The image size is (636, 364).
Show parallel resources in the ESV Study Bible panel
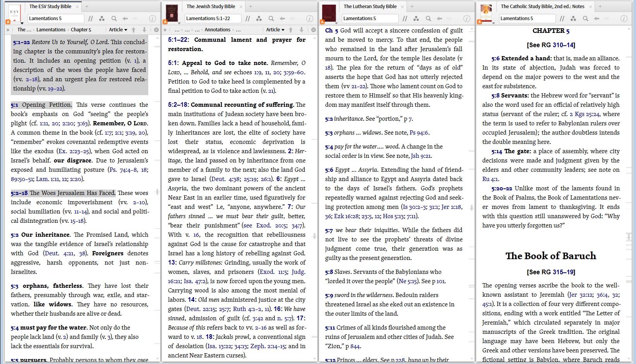[x=91, y=19]
